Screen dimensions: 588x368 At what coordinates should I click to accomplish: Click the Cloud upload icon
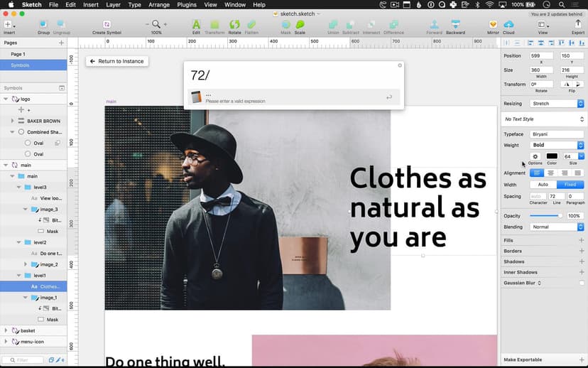coord(508,25)
